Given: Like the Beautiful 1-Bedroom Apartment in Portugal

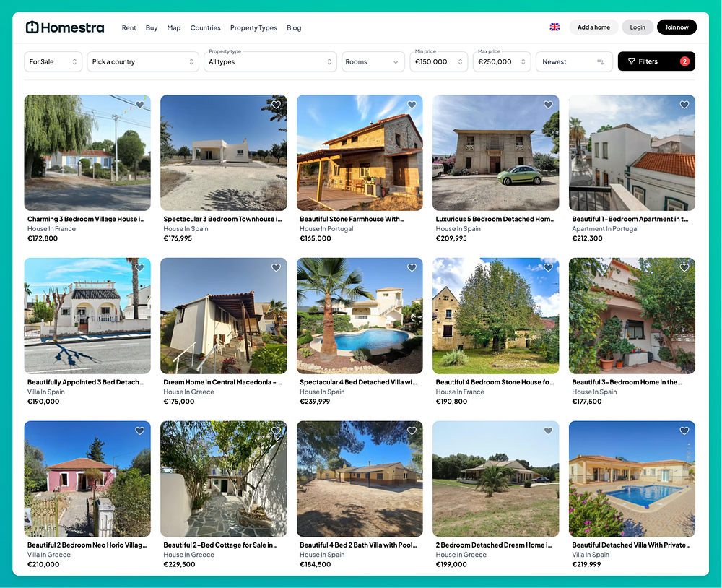Looking at the screenshot, I should (684, 105).
